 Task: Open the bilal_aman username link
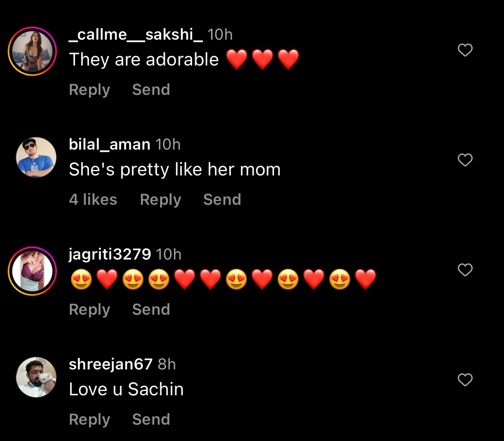click(109, 145)
